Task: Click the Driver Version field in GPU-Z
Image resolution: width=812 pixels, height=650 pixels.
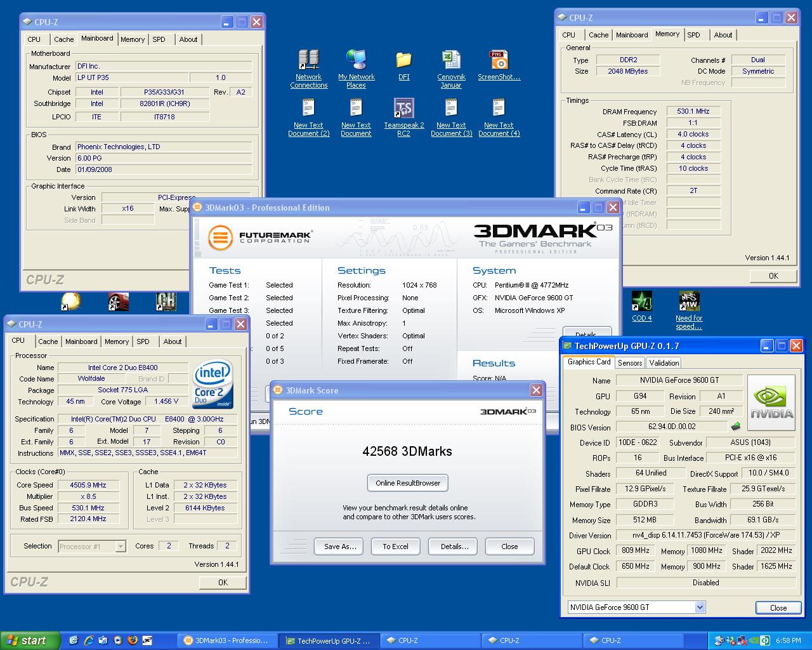Action: click(706, 536)
